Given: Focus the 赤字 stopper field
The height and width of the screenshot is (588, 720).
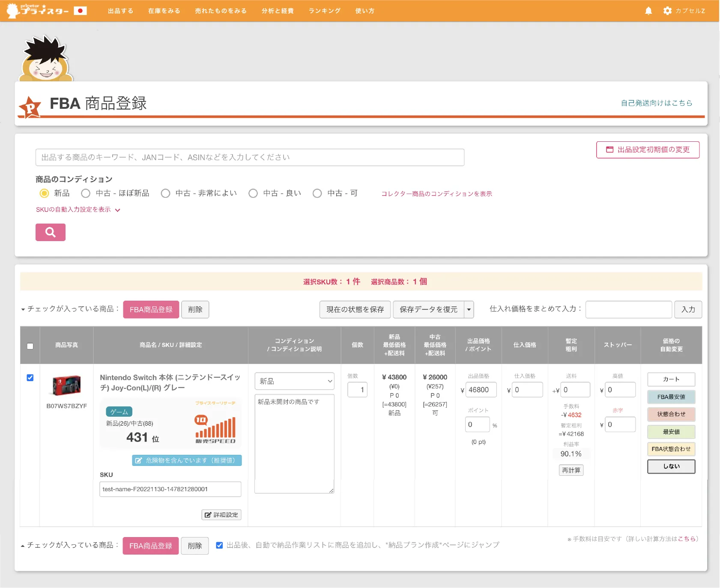Looking at the screenshot, I should click(x=620, y=424).
